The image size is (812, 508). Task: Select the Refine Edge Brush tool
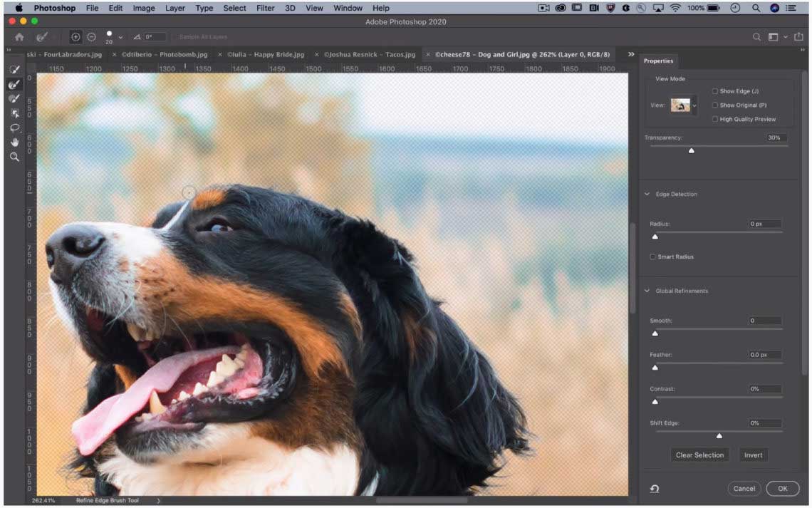coord(14,84)
